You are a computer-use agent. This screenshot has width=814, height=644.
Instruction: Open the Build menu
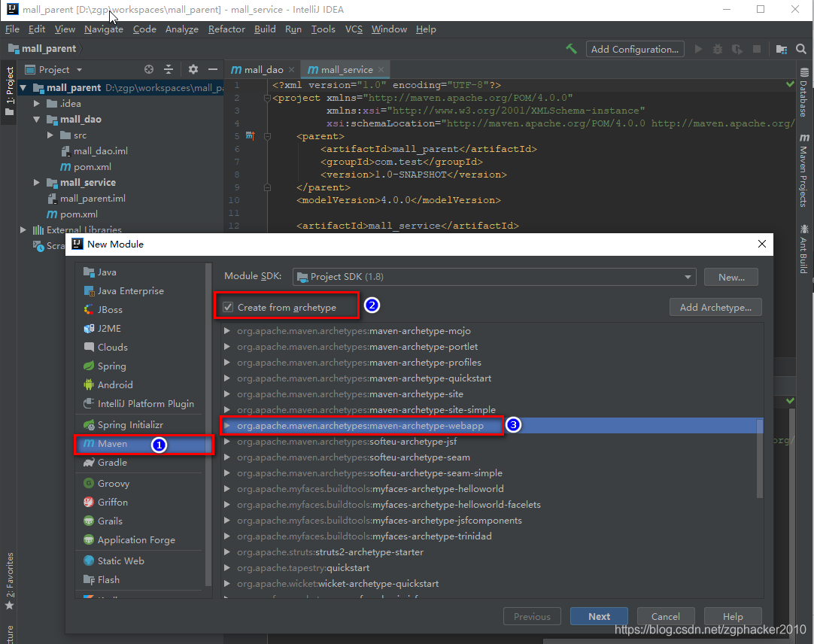[x=265, y=29]
